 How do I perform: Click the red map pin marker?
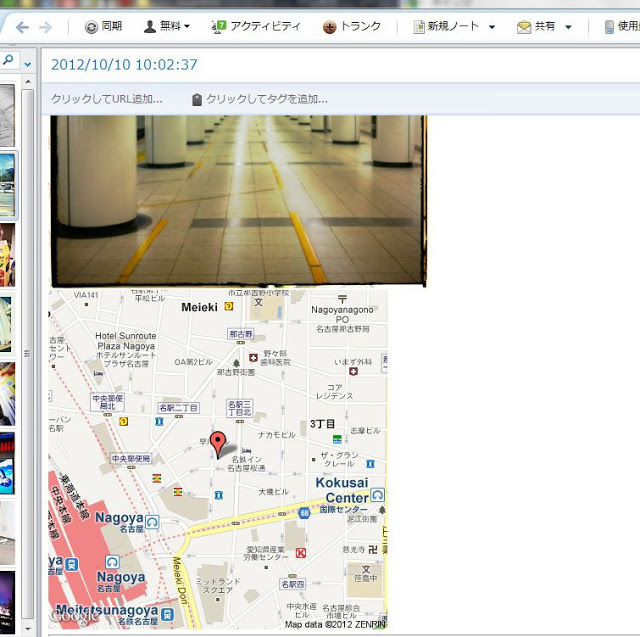(218, 444)
